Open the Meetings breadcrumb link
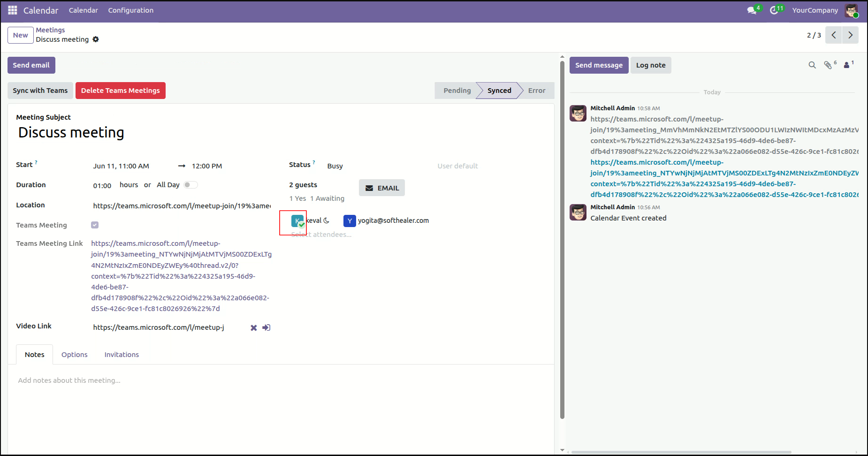This screenshot has width=868, height=456. point(51,30)
